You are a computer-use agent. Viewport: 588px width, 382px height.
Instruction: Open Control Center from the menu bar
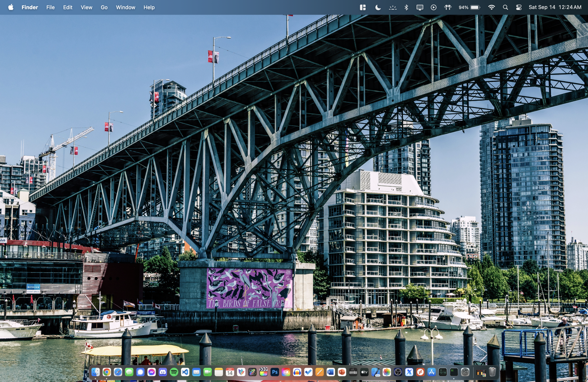tap(519, 7)
